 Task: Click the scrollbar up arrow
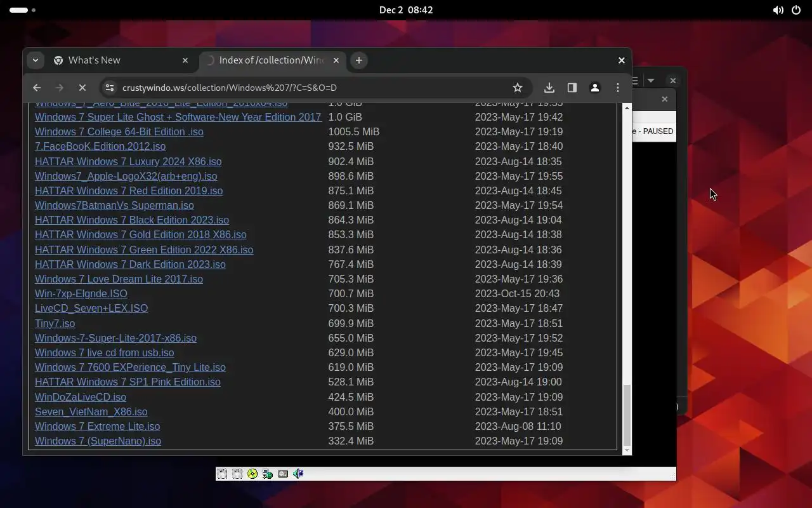[x=627, y=107]
